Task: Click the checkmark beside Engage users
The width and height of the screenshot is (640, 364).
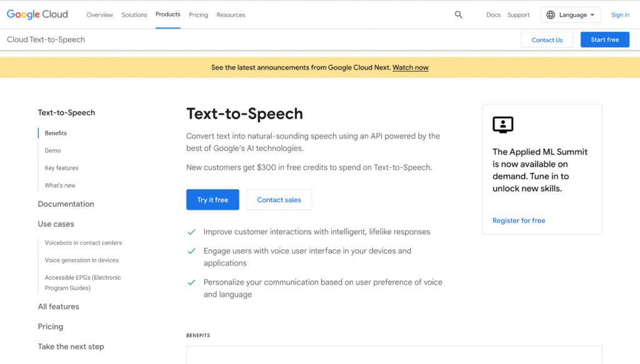Action: 191,251
